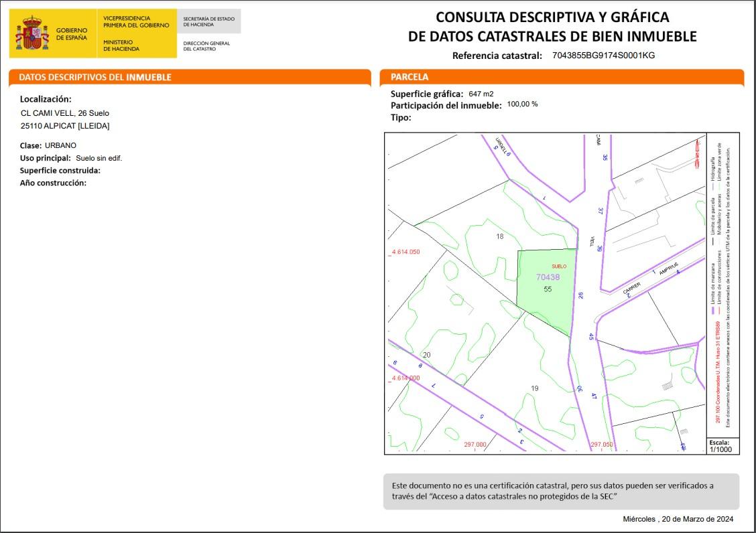756x533 pixels.
Task: Click the Superficie gráfica 647 m2 value
Action: point(481,94)
